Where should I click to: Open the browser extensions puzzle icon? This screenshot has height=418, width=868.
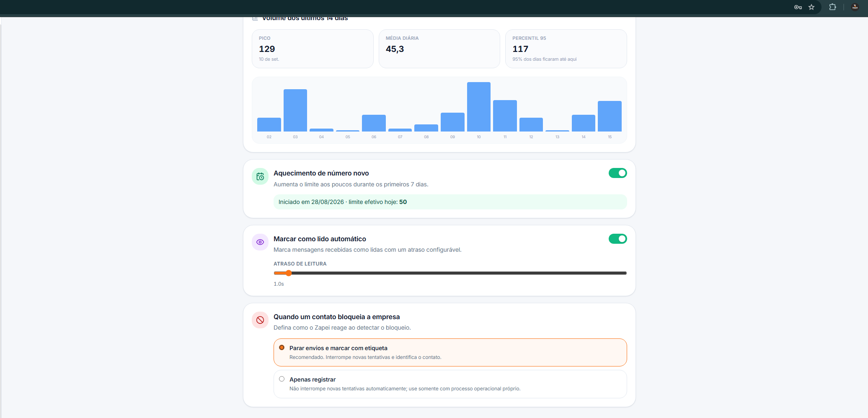click(x=832, y=7)
